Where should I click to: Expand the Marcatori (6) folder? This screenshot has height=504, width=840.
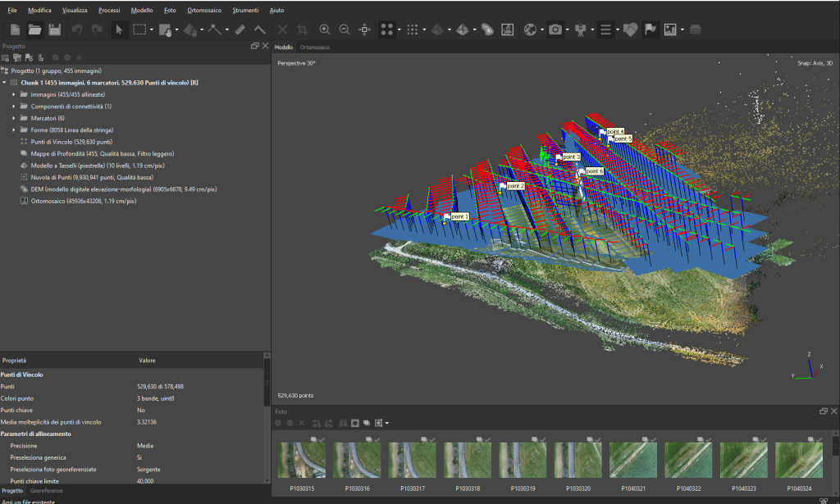[13, 118]
